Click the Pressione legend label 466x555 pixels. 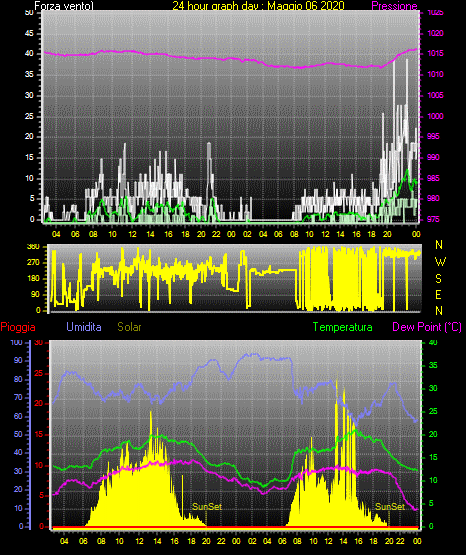(x=394, y=6)
